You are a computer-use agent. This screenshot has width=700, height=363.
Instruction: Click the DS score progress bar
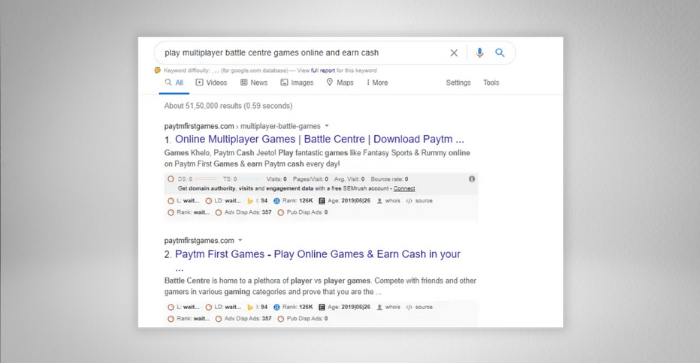pos(205,179)
